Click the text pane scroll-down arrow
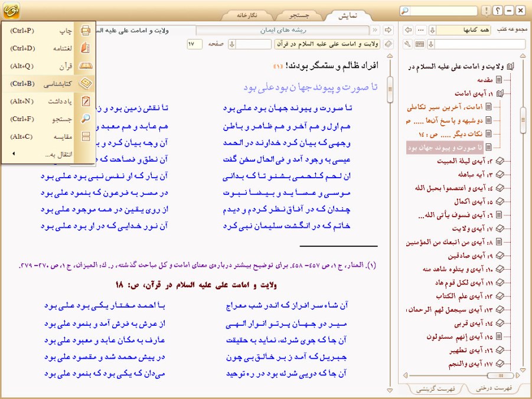The width and height of the screenshot is (532, 399). 390,390
